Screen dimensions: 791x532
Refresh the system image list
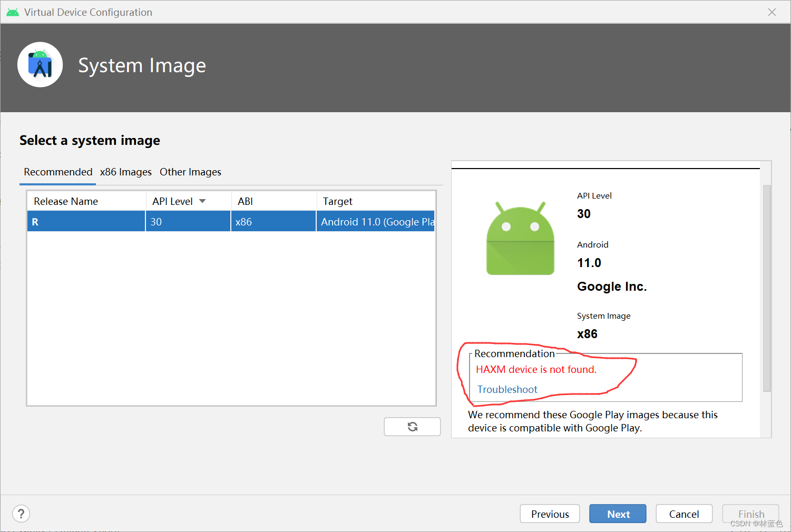[x=412, y=427]
